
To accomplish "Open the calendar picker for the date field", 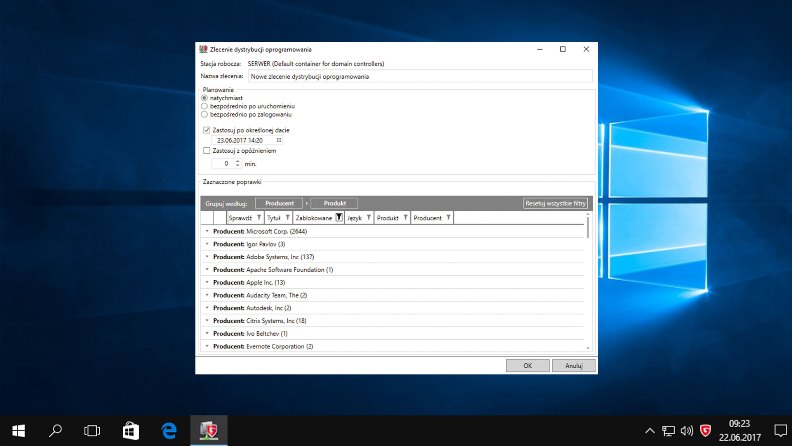I will [279, 140].
